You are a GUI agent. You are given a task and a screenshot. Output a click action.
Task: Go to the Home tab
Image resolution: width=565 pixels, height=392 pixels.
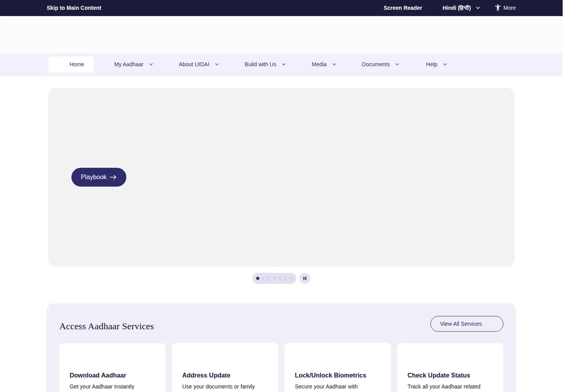click(71, 64)
